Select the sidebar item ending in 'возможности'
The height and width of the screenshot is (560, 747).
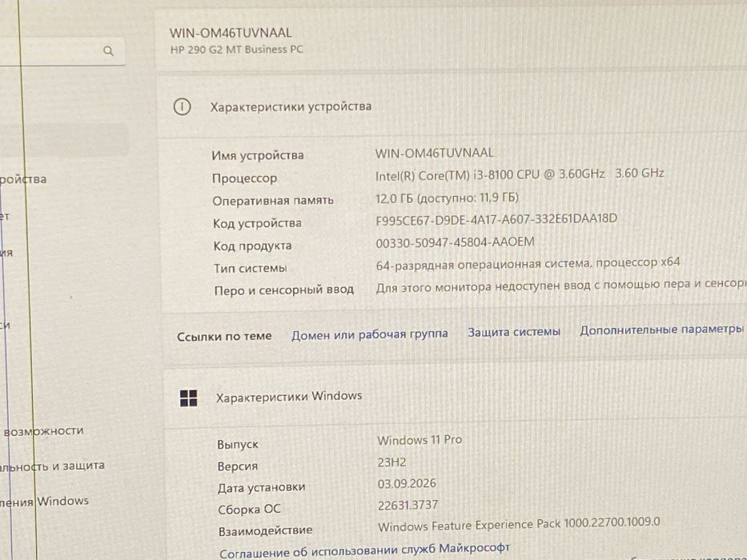tap(43, 431)
